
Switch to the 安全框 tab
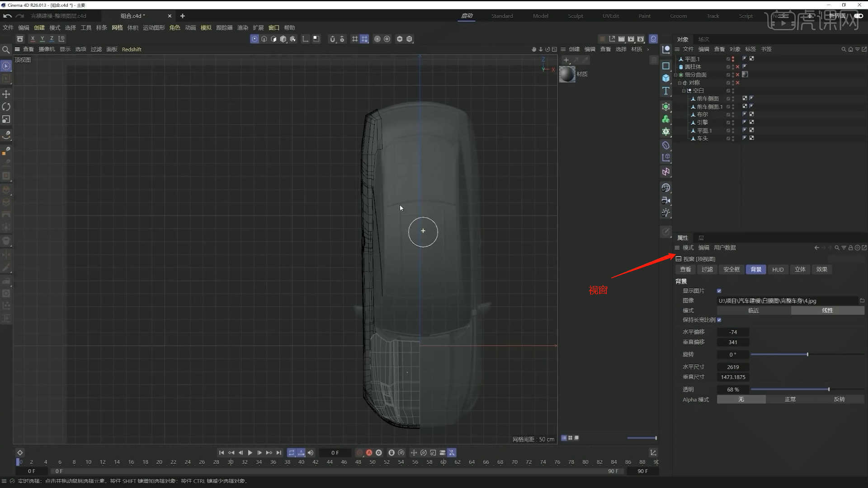click(731, 270)
